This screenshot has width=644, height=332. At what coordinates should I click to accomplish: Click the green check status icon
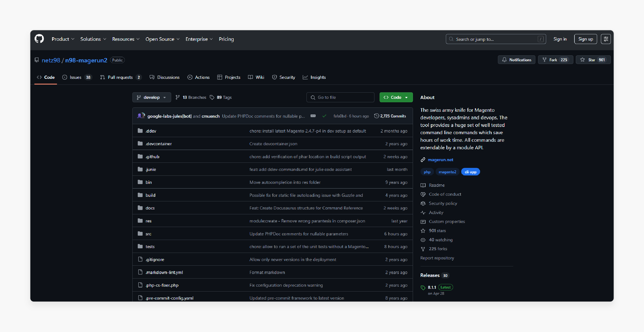[324, 116]
